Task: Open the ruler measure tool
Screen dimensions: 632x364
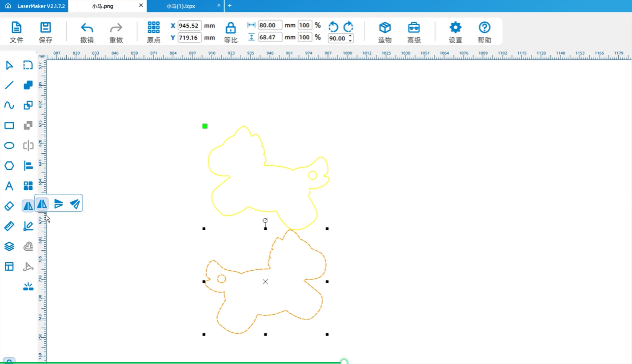Action: click(9, 226)
